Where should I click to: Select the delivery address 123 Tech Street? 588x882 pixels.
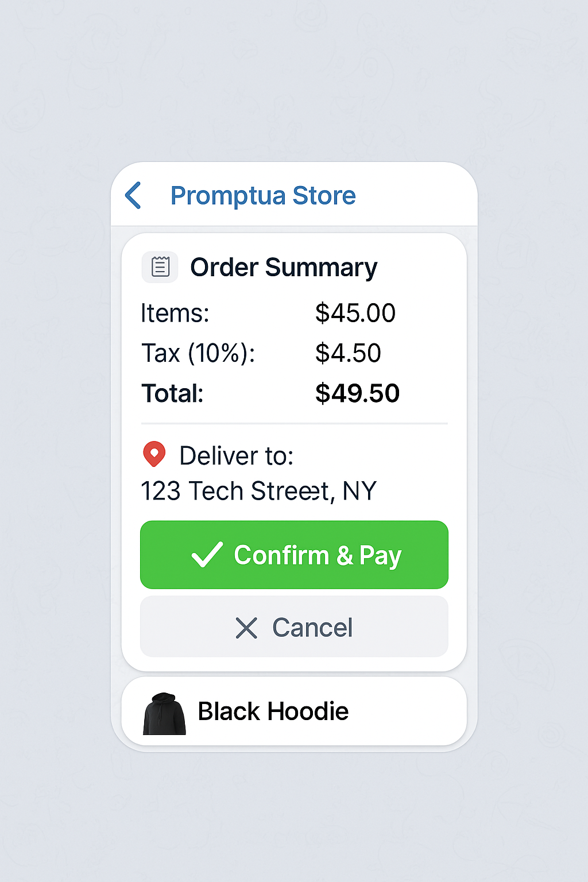pyautogui.click(x=258, y=492)
